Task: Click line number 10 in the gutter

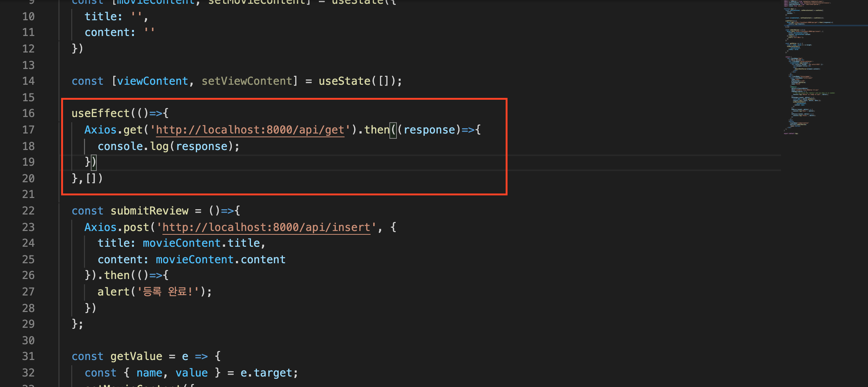Action: point(28,16)
